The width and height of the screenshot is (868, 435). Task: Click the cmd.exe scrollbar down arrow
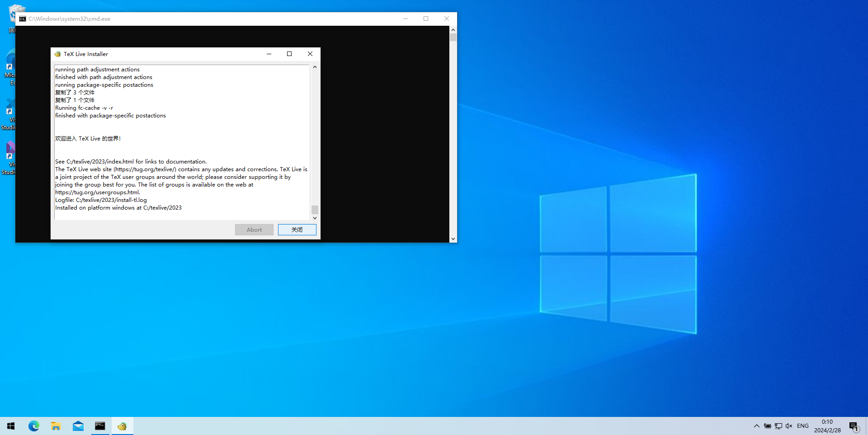[453, 239]
